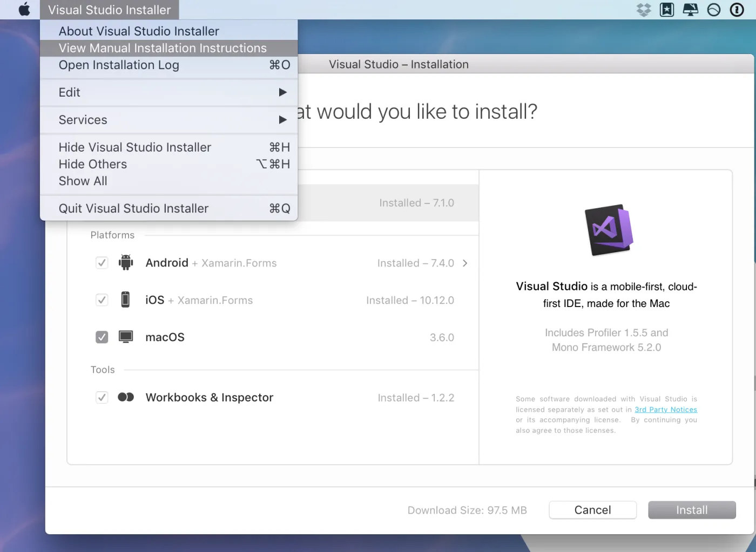Click the Workbooks & Inspector icon
The height and width of the screenshot is (552, 756).
pos(126,397)
